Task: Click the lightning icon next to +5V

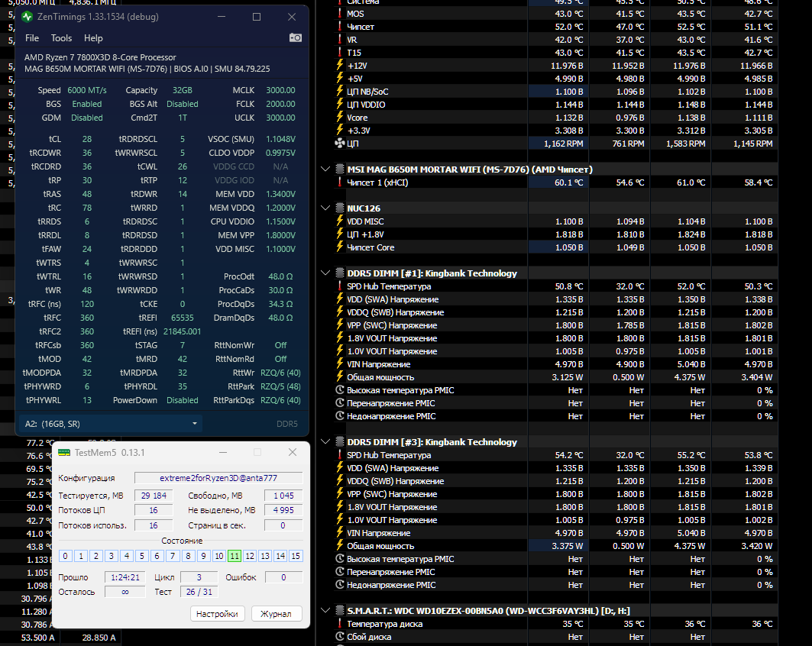Action: tap(340, 78)
